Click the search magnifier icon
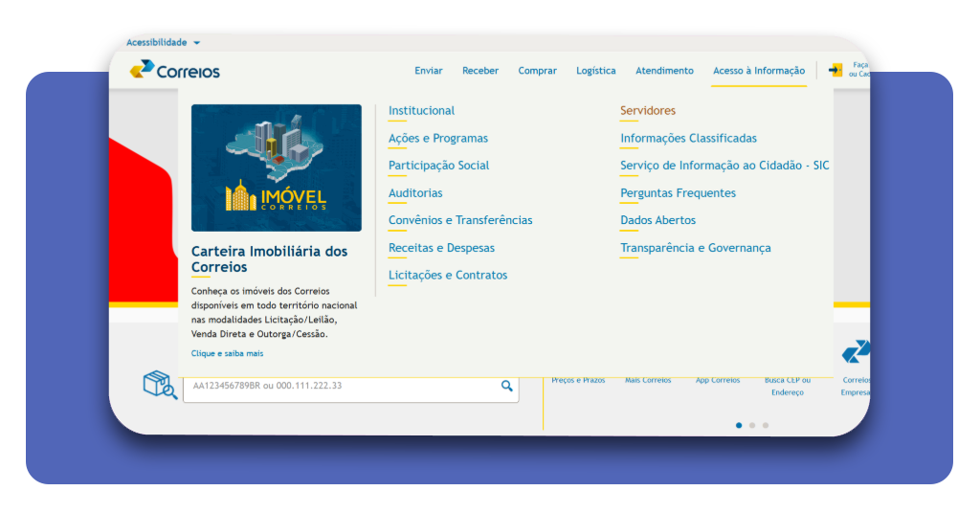 (x=507, y=386)
